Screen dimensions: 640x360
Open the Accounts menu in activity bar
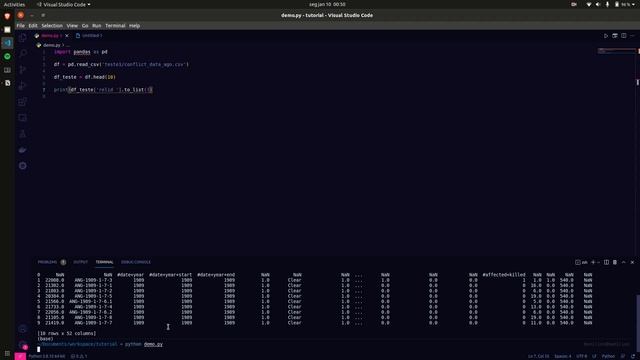point(23,329)
